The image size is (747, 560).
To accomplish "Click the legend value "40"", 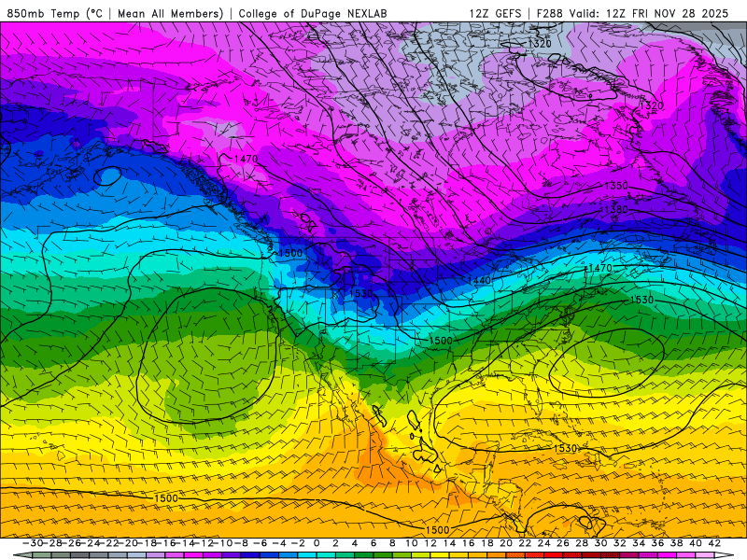I will coord(695,543).
